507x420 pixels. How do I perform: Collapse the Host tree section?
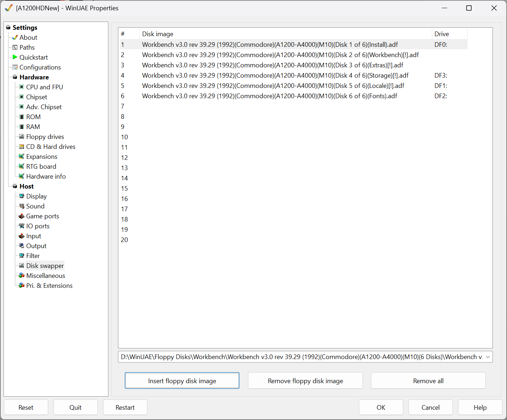(15, 186)
